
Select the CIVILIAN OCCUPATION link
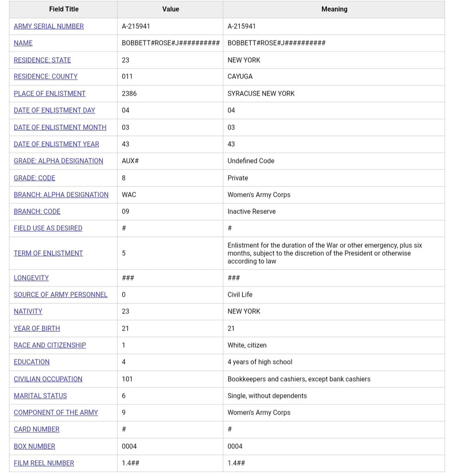pyautogui.click(x=48, y=379)
